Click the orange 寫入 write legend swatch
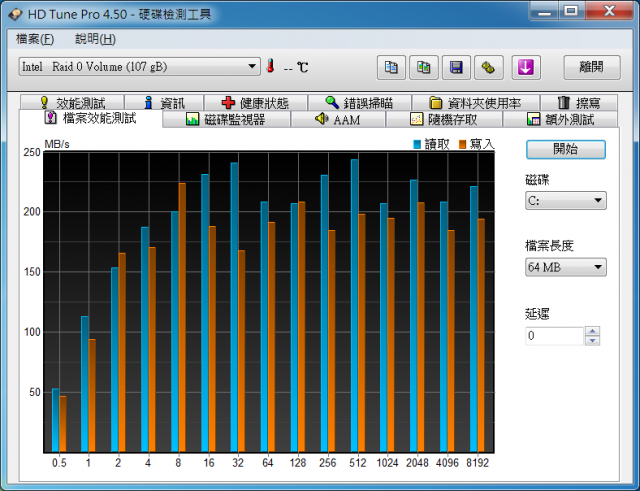 pos(462,144)
